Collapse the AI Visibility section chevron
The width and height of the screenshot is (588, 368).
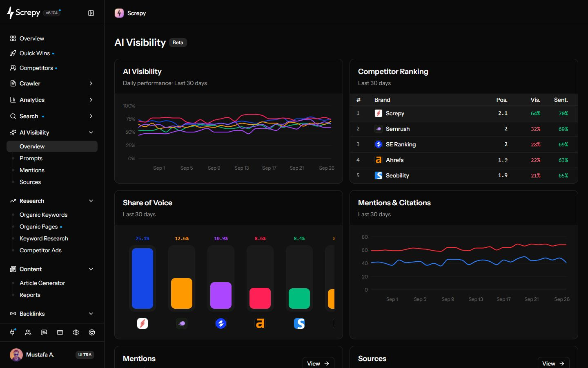(91, 132)
